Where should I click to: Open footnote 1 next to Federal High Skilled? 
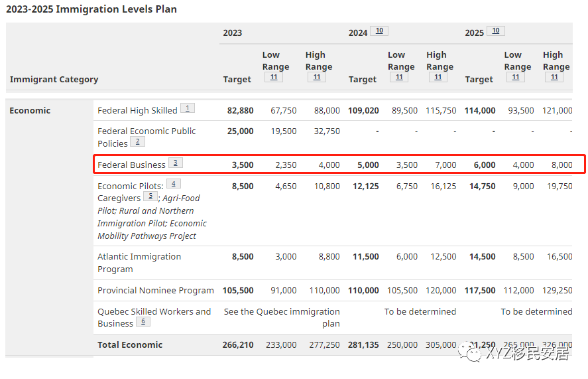pyautogui.click(x=188, y=108)
